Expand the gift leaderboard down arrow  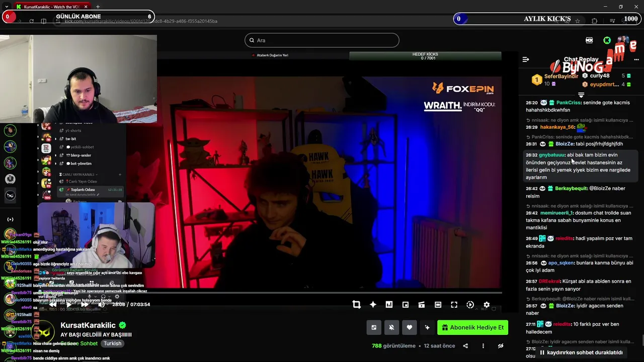click(581, 95)
